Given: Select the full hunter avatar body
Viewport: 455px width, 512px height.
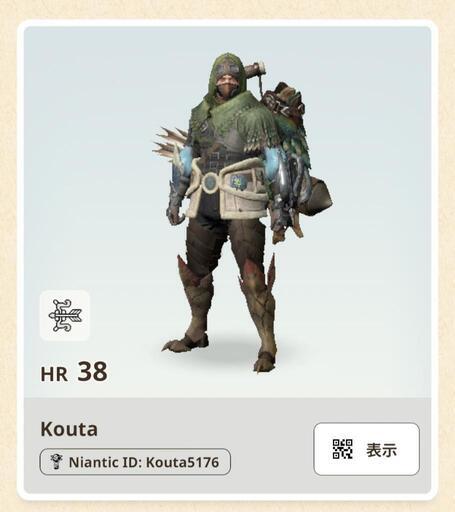Looking at the screenshot, I should [x=242, y=213].
